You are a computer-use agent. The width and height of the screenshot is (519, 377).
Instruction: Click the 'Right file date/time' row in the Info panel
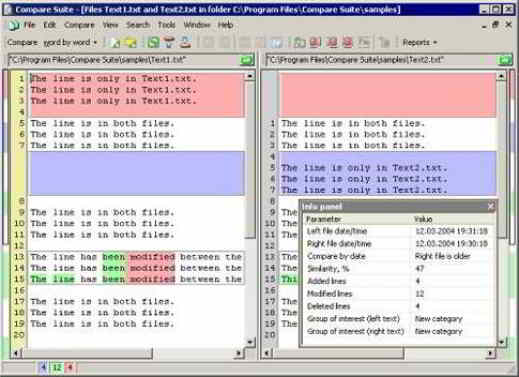click(399, 244)
